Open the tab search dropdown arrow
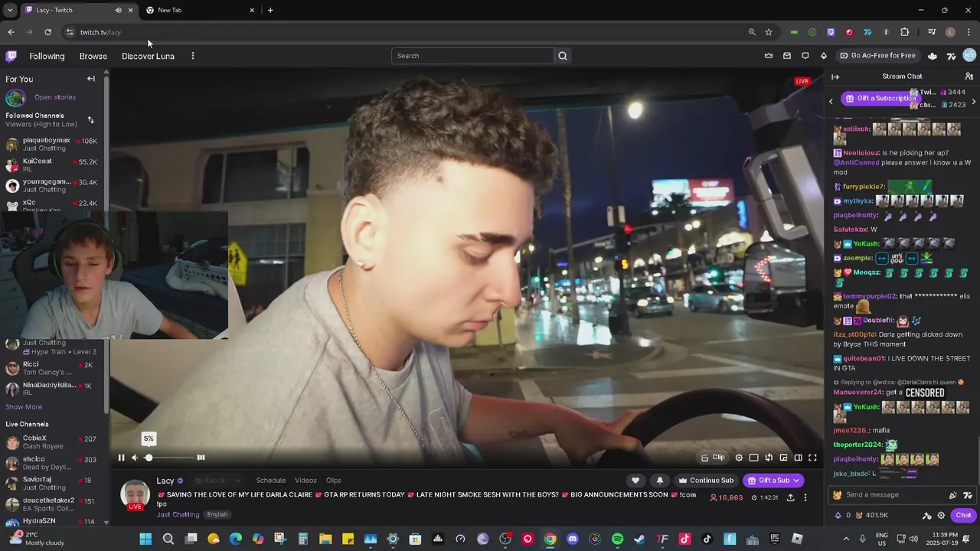This screenshot has width=980, height=551. tap(10, 10)
